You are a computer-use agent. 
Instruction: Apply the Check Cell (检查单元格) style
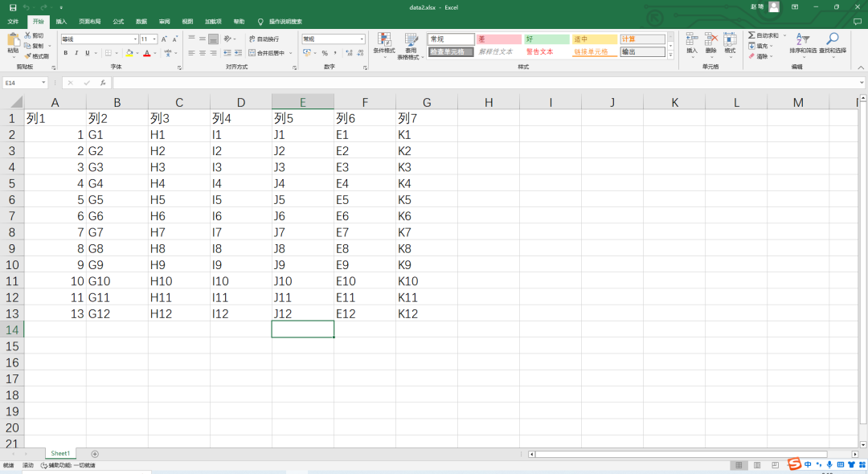pyautogui.click(x=451, y=52)
